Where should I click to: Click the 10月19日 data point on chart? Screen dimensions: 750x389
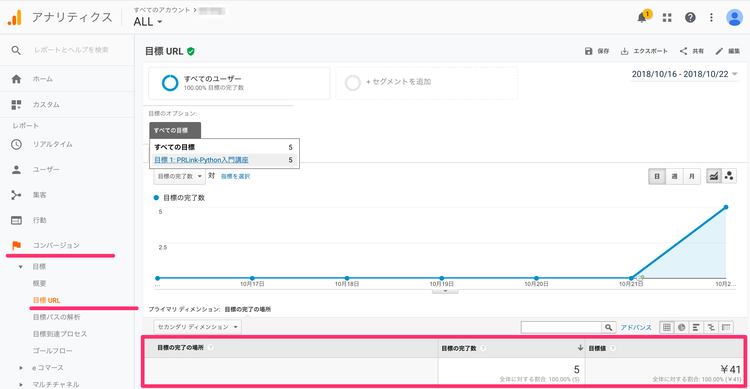click(x=441, y=278)
